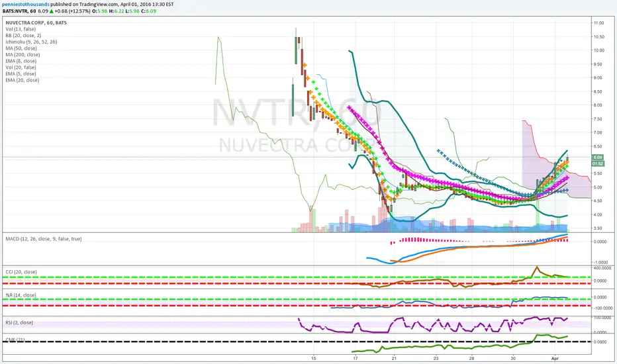The image size is (617, 364).
Task: Click the -1.0000 value on the MACD axis
Action: pos(600,263)
